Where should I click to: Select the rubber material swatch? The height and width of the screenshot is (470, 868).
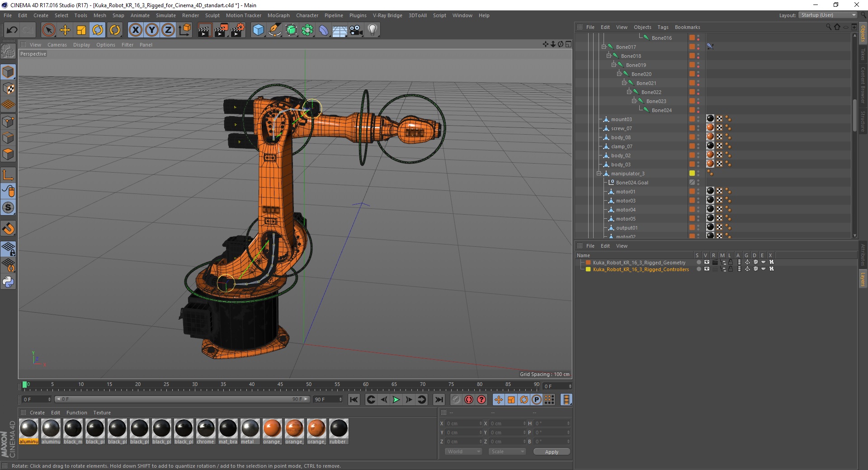pyautogui.click(x=339, y=431)
